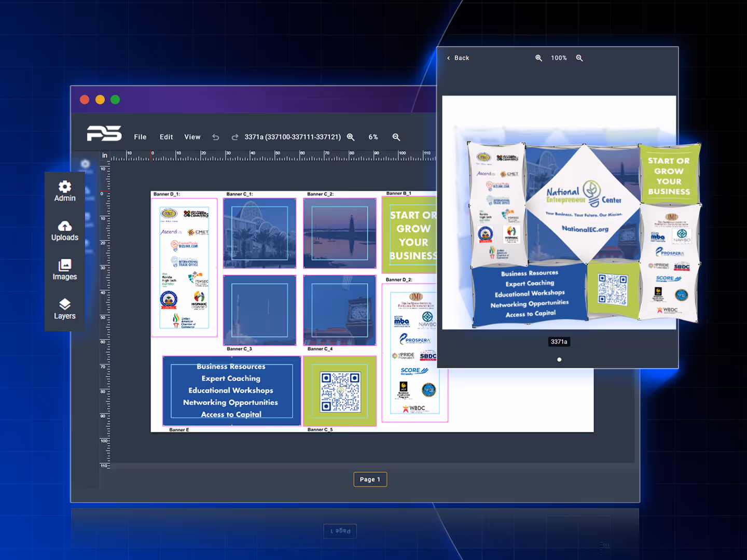Viewport: 747px width, 560px height.
Task: Select Banner C_4 clock tower panel
Action: 340,310
